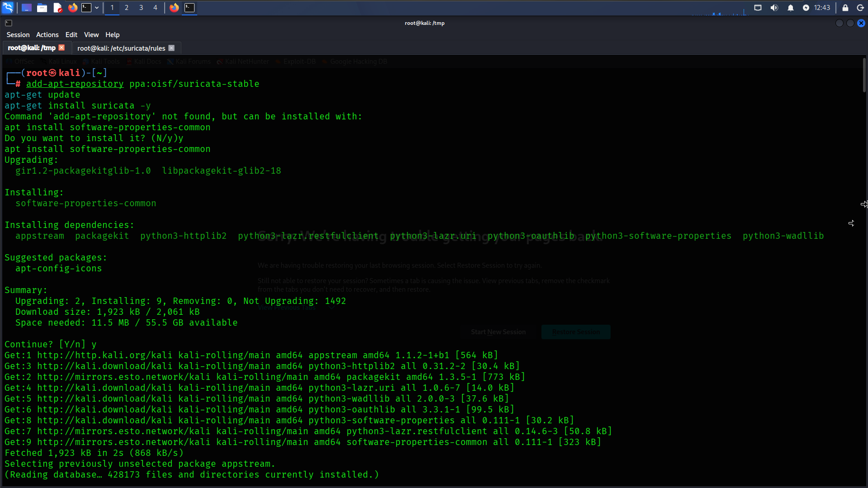Launch the text editor from panel
Screen dimensions: 868x488
pos(57,8)
